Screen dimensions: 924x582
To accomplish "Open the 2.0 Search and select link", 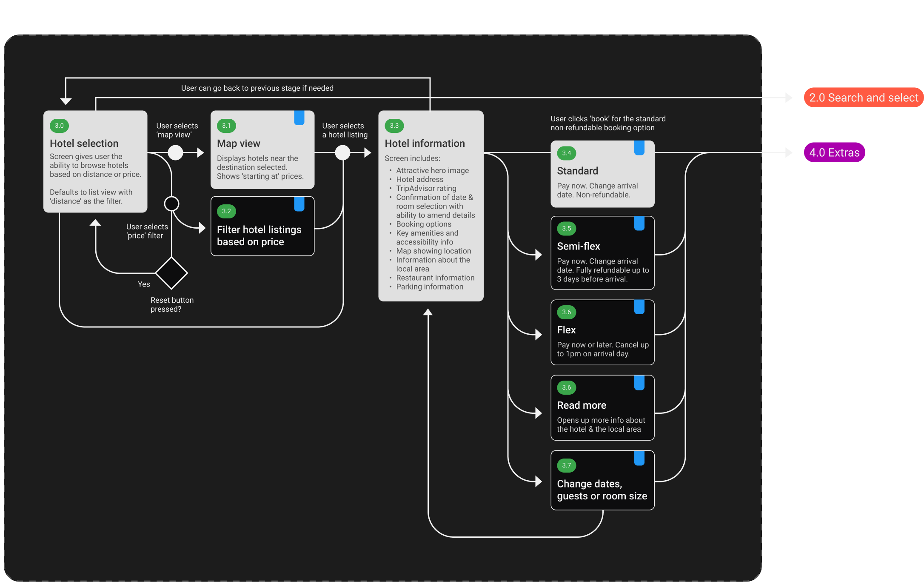I will point(863,97).
